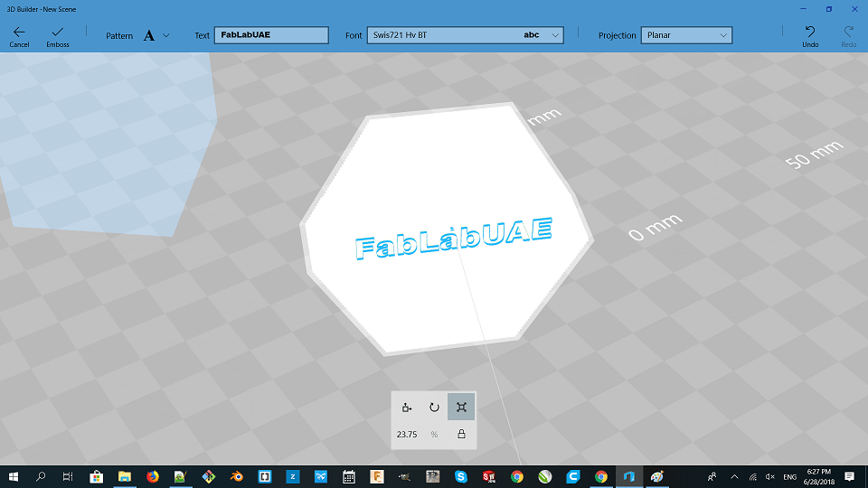Open the Windows Start menu

[x=14, y=476]
